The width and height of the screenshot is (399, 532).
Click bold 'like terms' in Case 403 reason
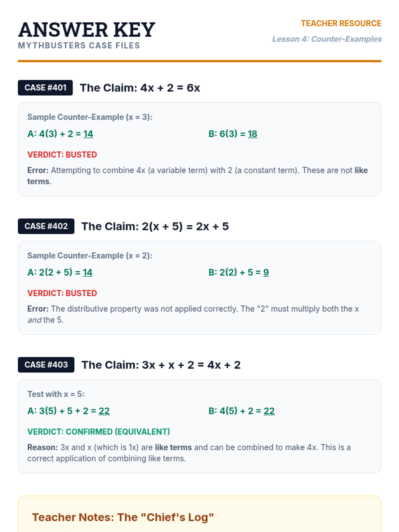coord(173,447)
